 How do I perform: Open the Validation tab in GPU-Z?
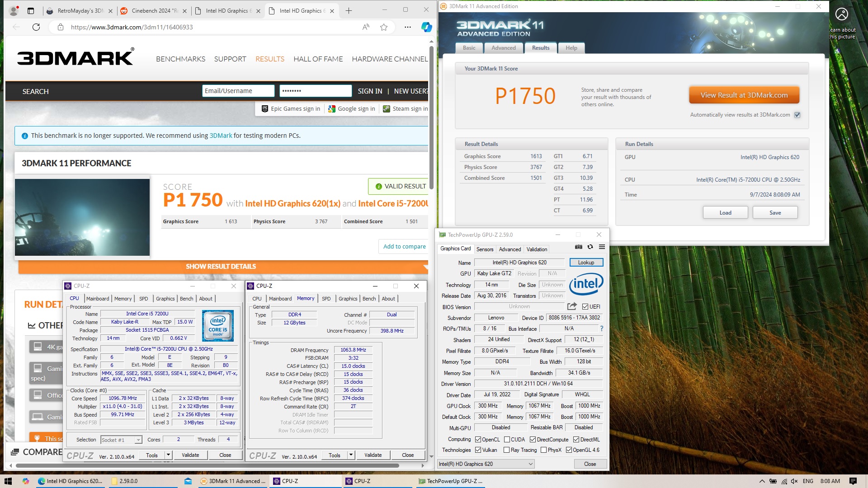coord(537,249)
